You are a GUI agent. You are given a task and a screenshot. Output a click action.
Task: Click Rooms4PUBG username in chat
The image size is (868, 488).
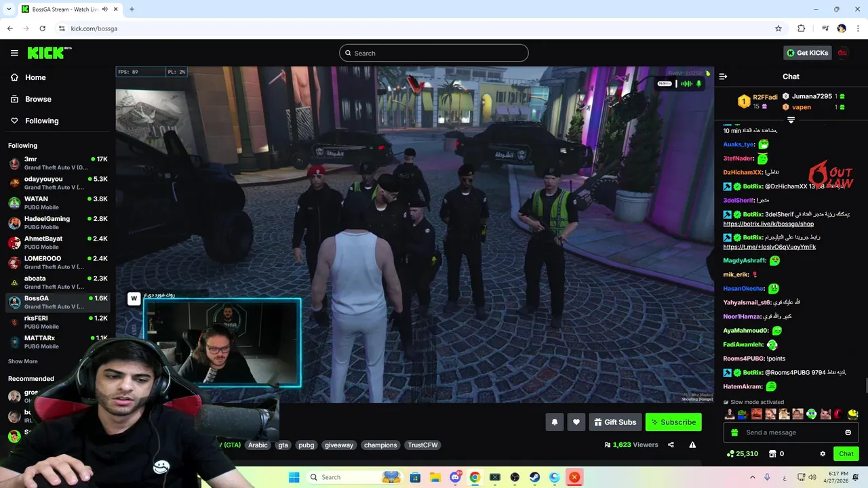click(743, 359)
